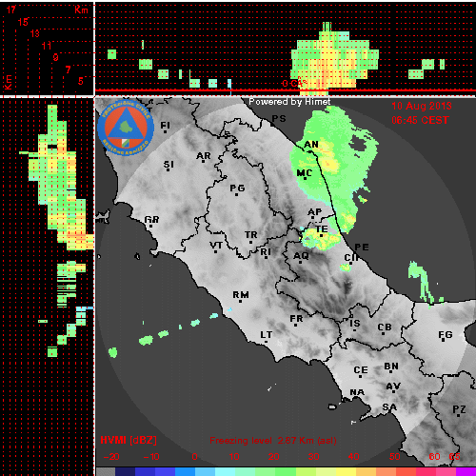The width and height of the screenshot is (476, 476).
Task: Click the PE city label on the coast
Action: tap(362, 248)
